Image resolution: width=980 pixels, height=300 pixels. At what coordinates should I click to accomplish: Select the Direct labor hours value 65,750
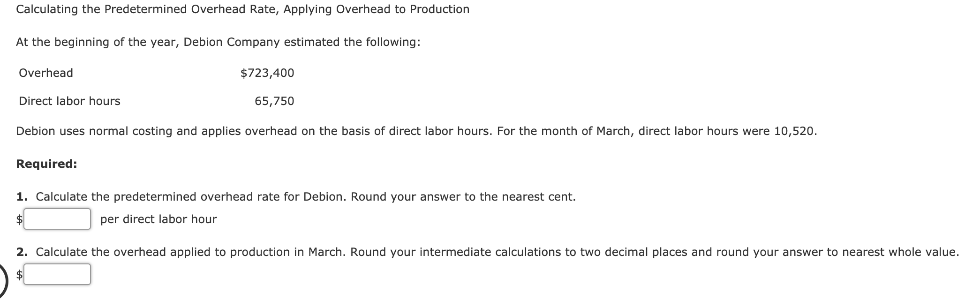pos(274,101)
